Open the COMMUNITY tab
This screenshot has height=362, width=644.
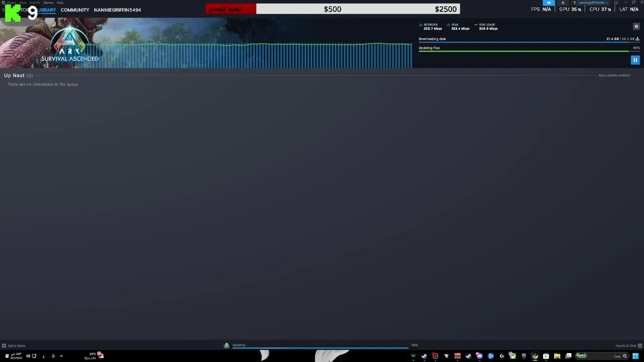(75, 10)
